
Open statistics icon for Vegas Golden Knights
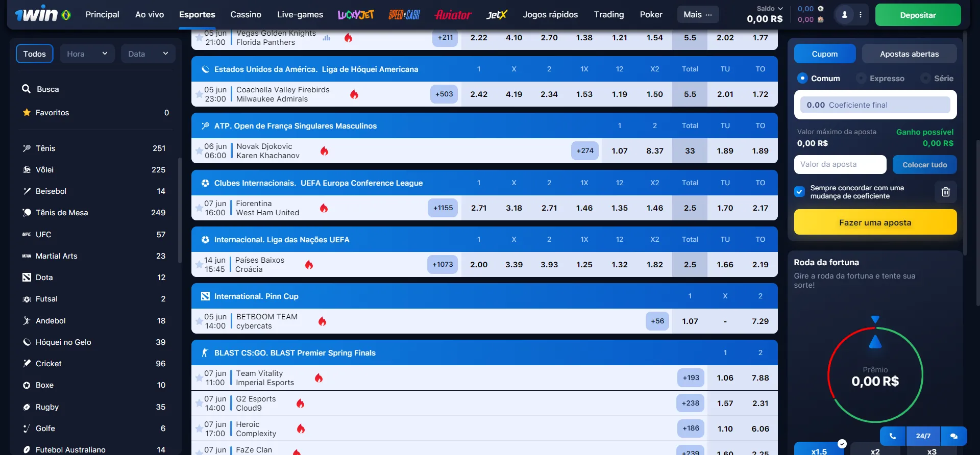click(327, 37)
